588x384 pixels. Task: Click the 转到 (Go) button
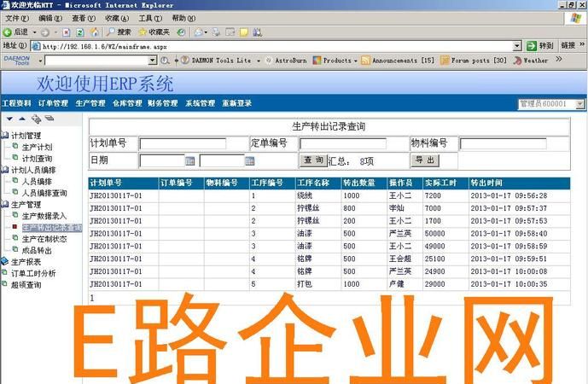click(539, 46)
